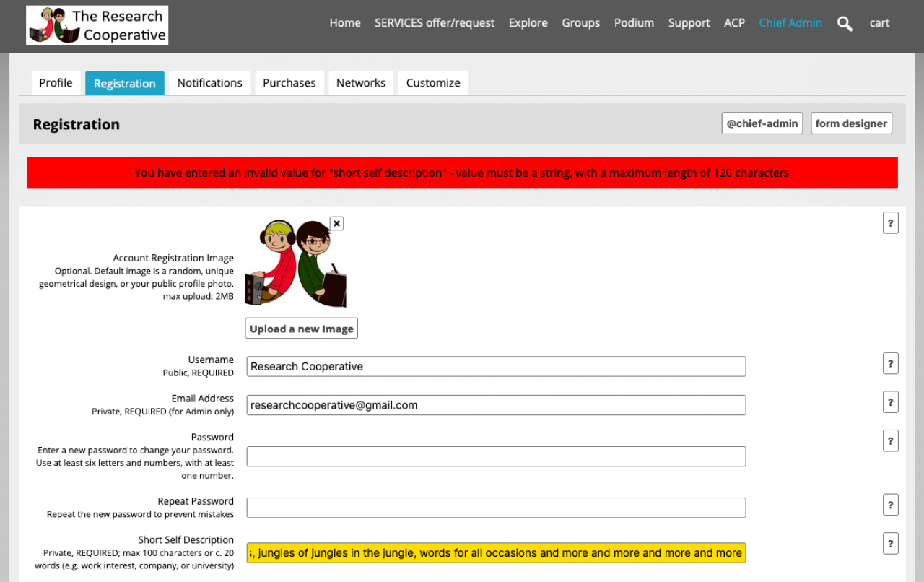Open the Chief Admin menu
The image size is (924, 582).
click(x=790, y=23)
